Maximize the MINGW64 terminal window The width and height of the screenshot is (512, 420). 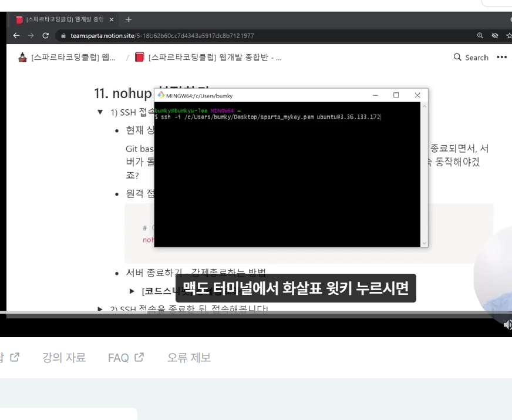[x=396, y=95]
